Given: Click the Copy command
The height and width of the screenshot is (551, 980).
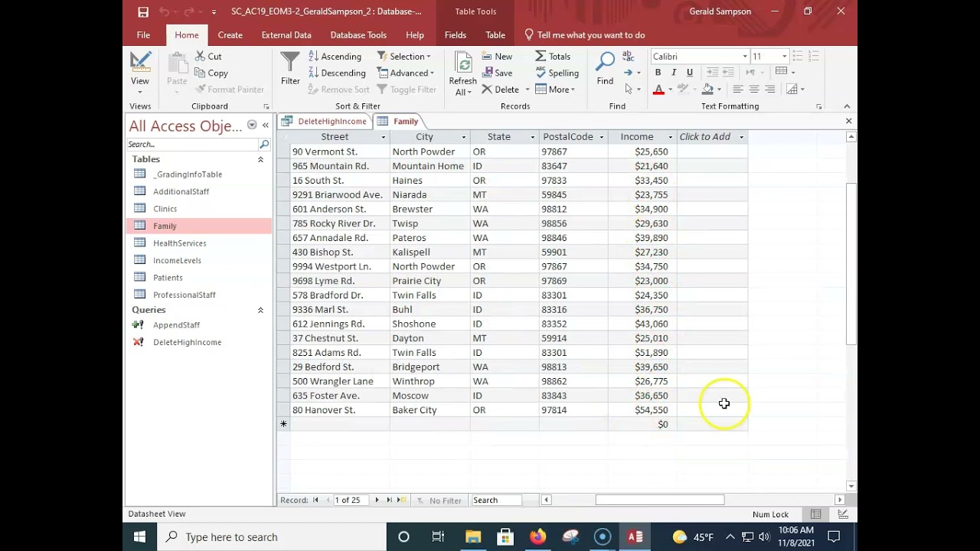Looking at the screenshot, I should [x=211, y=73].
